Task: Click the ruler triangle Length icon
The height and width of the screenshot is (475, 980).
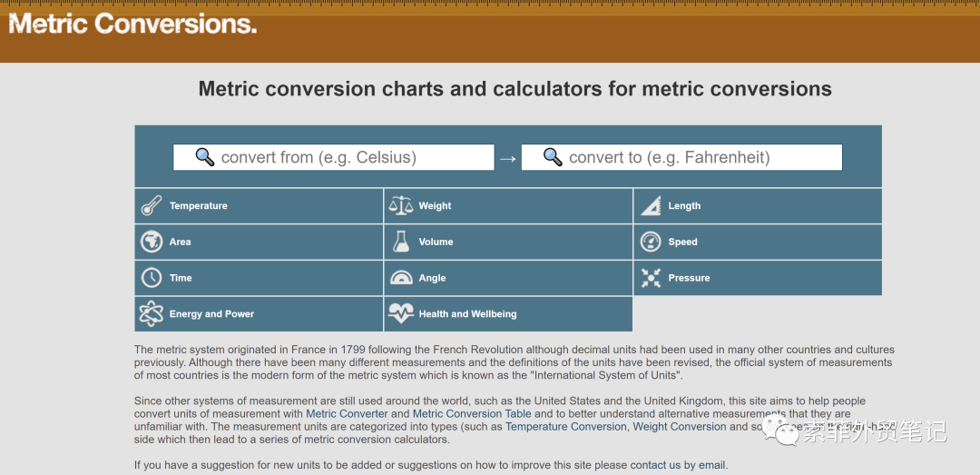Action: coord(651,206)
